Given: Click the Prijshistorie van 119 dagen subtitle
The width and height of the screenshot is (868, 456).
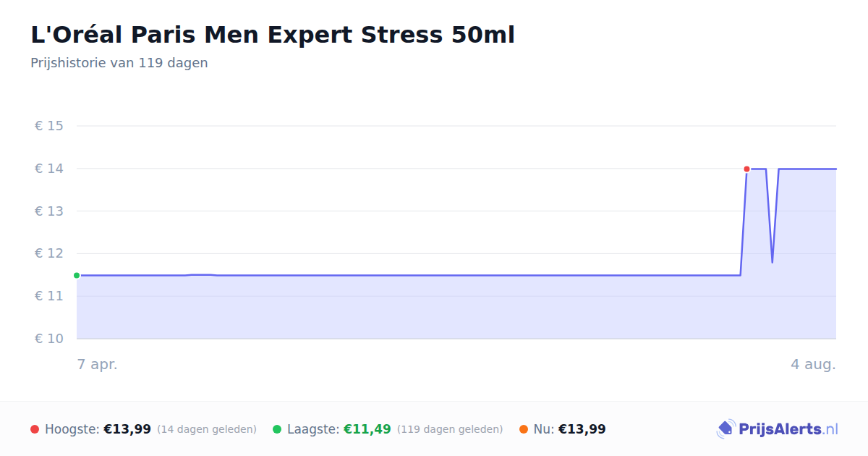Looking at the screenshot, I should (119, 63).
